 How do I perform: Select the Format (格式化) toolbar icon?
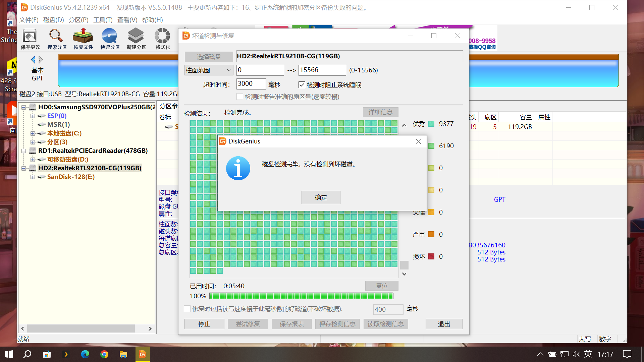pyautogui.click(x=163, y=39)
